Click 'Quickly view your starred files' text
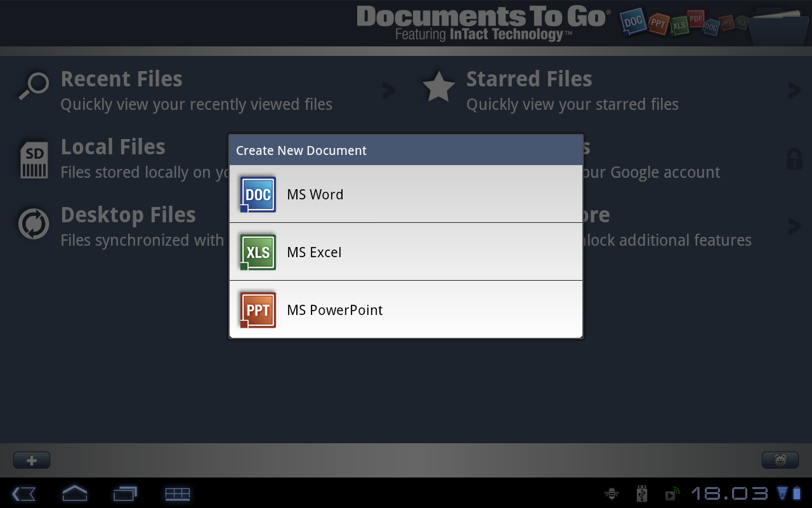 (x=572, y=104)
